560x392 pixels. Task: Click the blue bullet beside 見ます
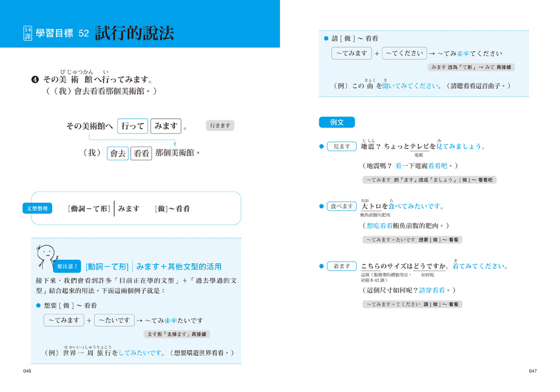coord(321,146)
